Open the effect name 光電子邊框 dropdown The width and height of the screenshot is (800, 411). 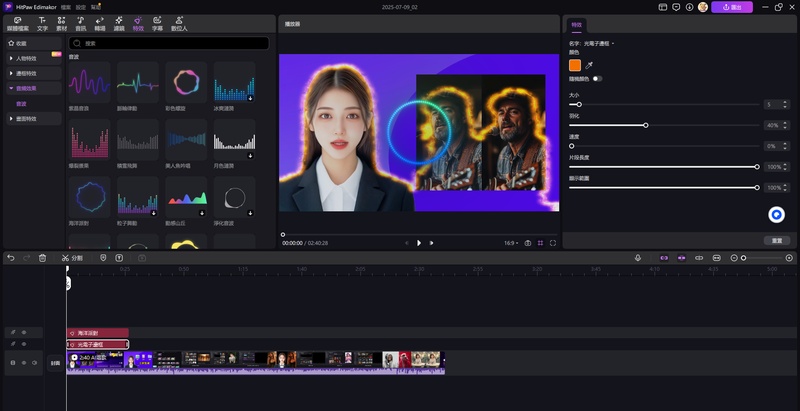click(599, 43)
